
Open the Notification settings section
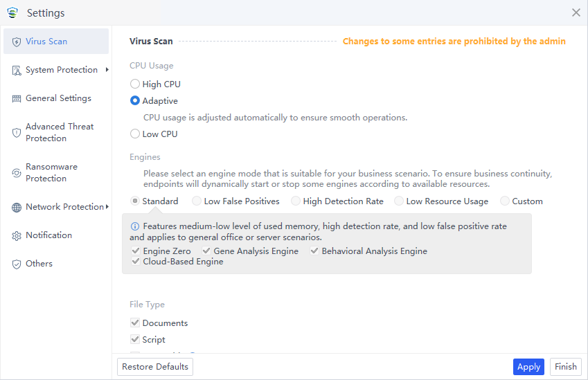(x=48, y=235)
